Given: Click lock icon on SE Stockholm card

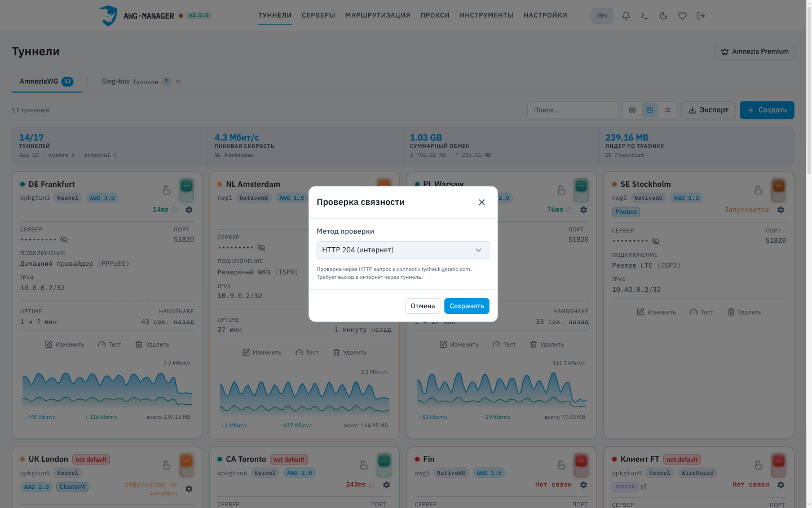Looking at the screenshot, I should click(x=758, y=190).
